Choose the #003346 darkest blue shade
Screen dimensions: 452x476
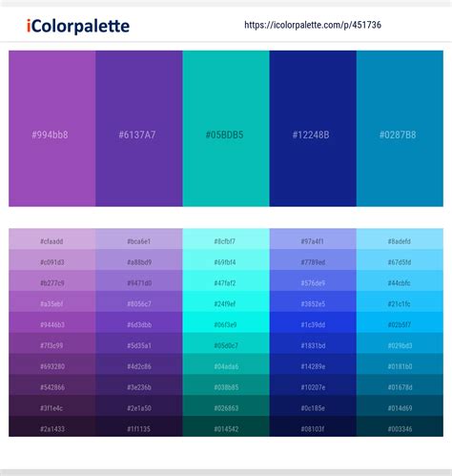pos(400,426)
